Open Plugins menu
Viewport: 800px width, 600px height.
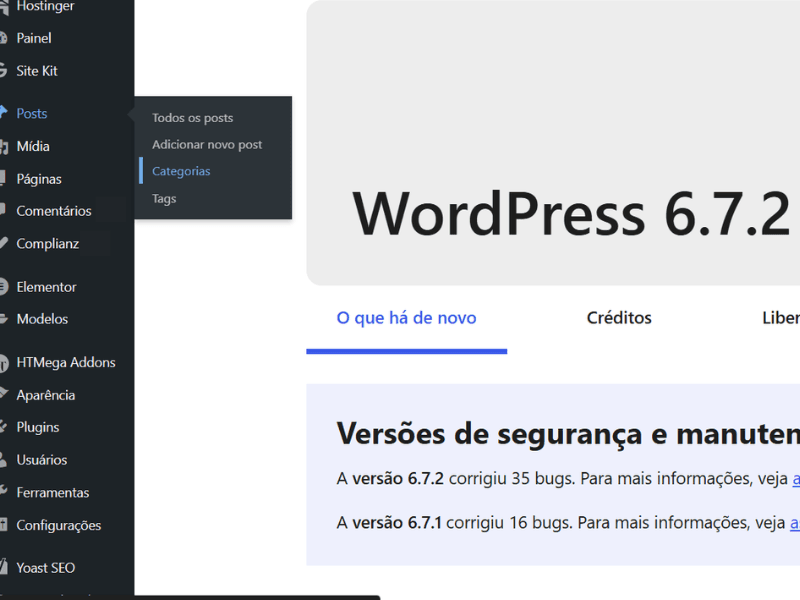(38, 428)
